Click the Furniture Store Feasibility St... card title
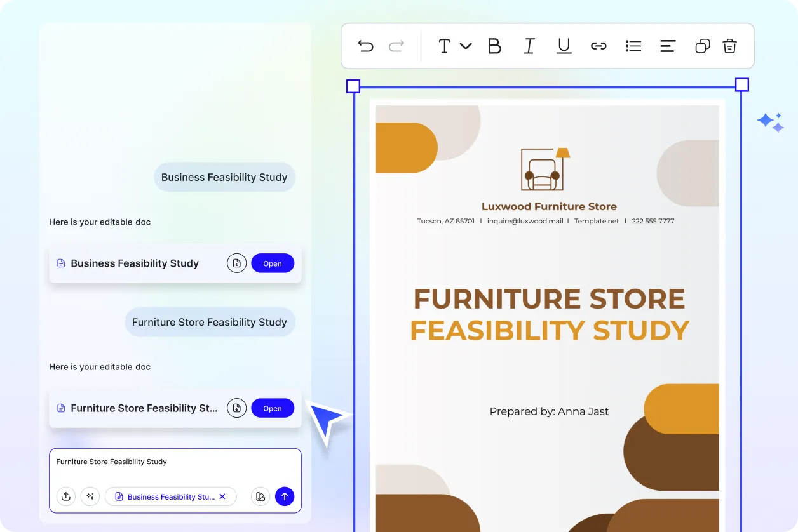The image size is (798, 532). [144, 408]
